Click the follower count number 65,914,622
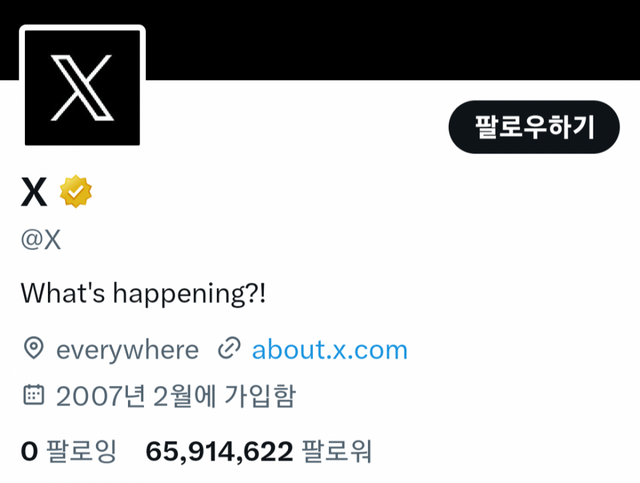This screenshot has height=483, width=640. click(219, 452)
